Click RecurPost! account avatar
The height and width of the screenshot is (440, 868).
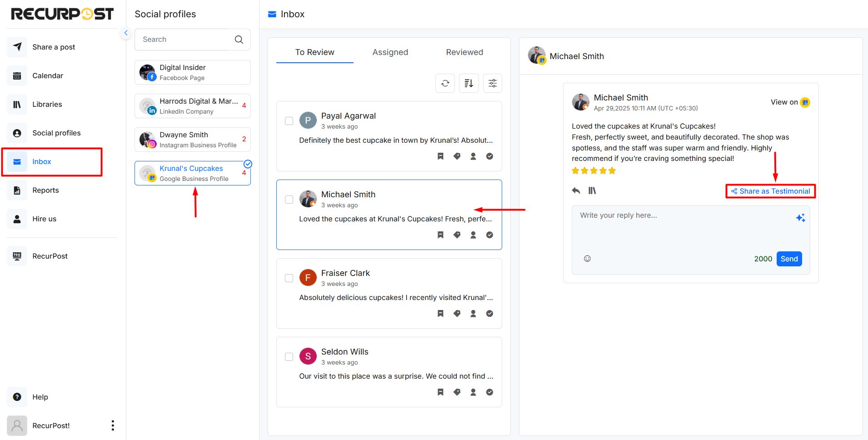click(17, 425)
